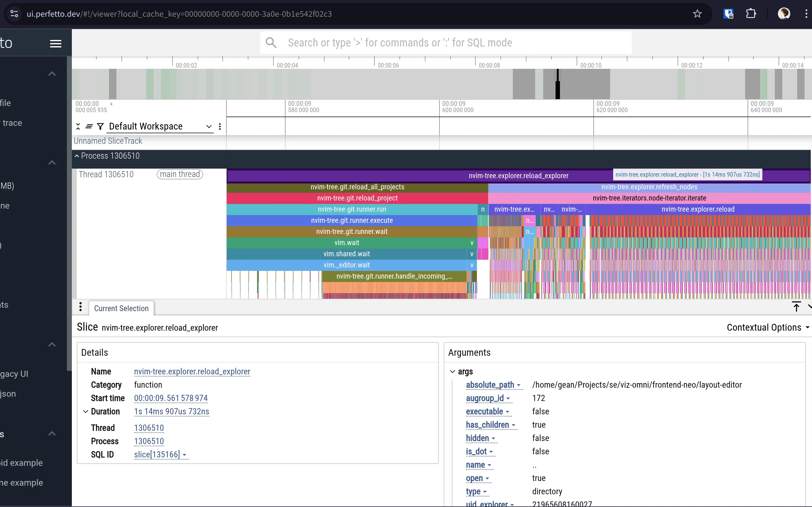The height and width of the screenshot is (507, 812).
Task: Select the nvim-tree.git.runner.execute slice
Action: [352, 220]
